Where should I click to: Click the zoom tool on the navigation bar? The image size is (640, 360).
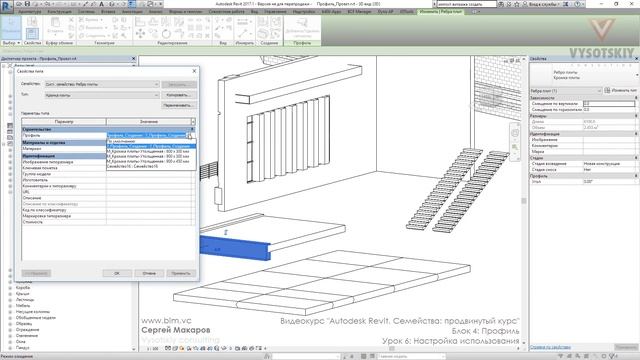coord(515,147)
